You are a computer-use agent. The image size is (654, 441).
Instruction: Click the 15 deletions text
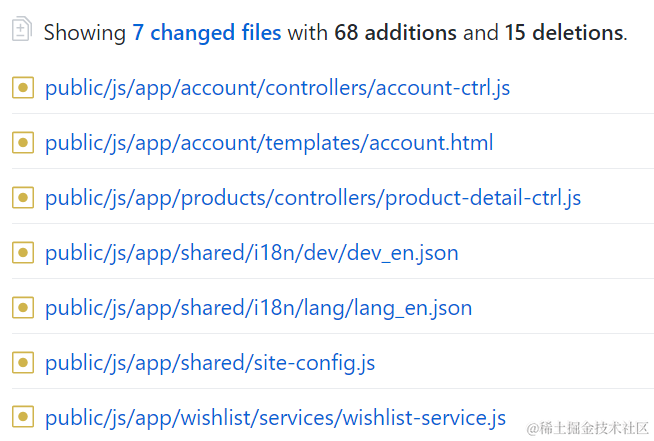click(x=563, y=33)
